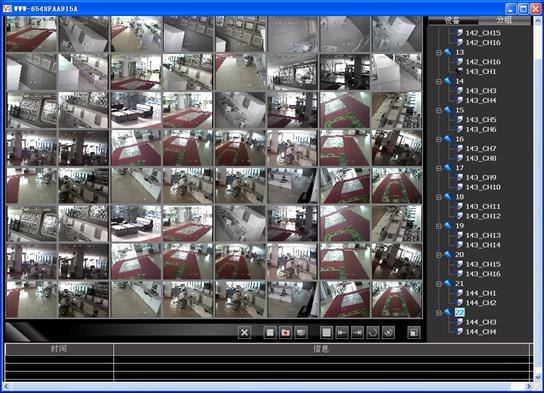
Task: Click the 时间 column header
Action: coord(59,349)
